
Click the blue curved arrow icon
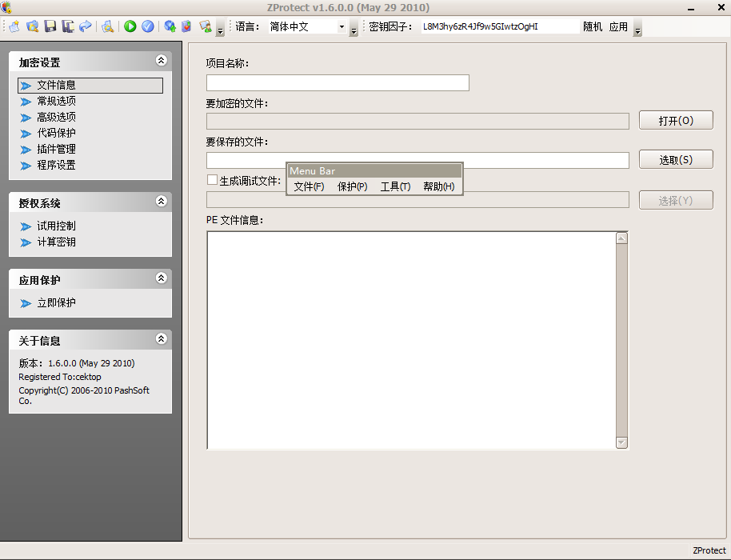[x=85, y=26]
